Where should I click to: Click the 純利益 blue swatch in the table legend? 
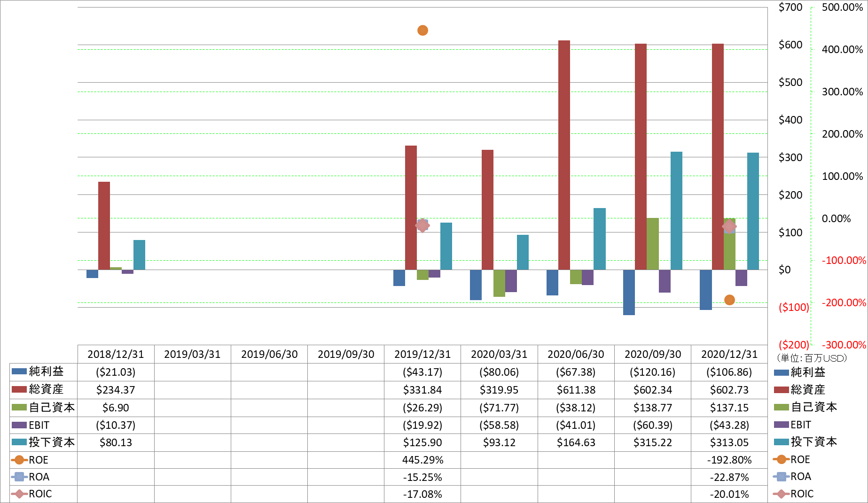tap(19, 371)
